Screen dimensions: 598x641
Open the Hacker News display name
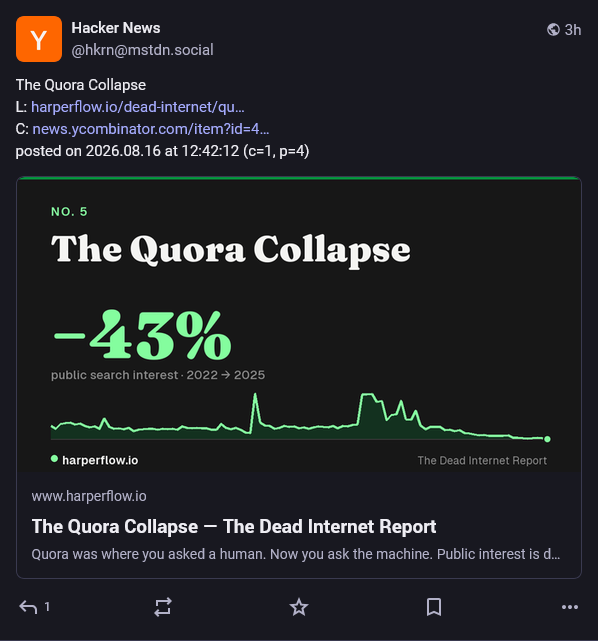click(116, 28)
